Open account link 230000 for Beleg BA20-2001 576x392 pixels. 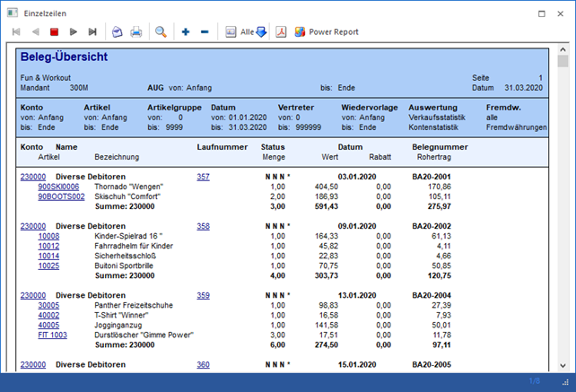coord(32,177)
